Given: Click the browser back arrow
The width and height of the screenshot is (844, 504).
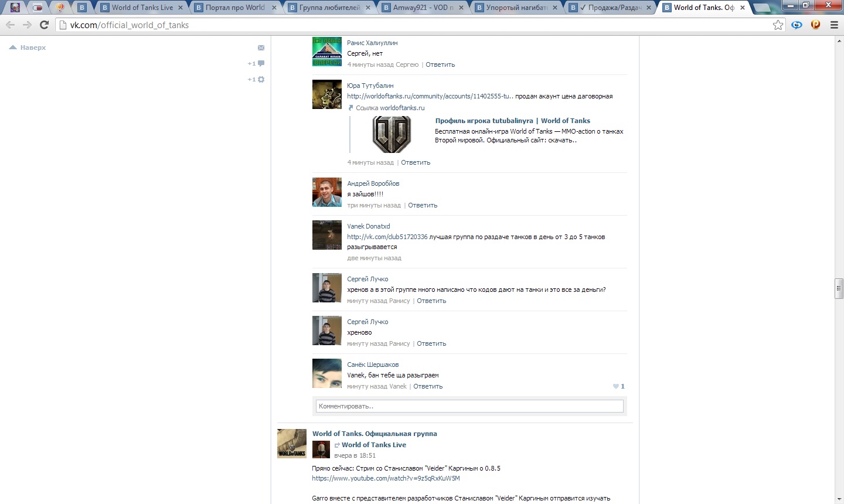Looking at the screenshot, I should click(11, 25).
